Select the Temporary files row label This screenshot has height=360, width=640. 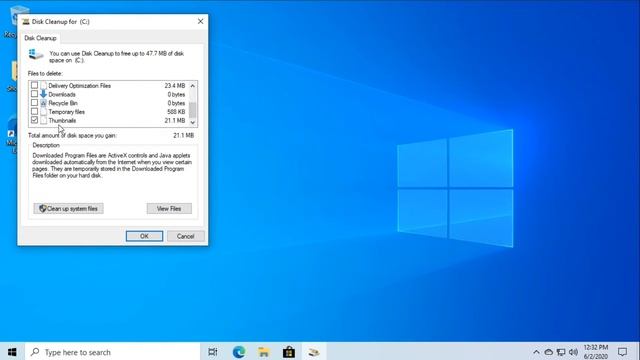click(x=67, y=112)
